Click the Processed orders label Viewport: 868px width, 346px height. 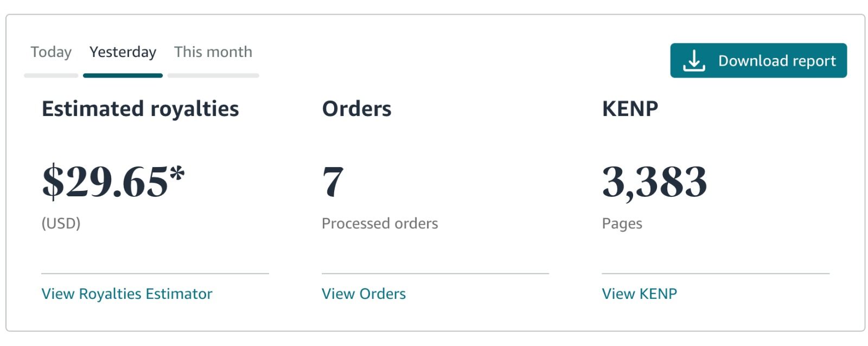[380, 223]
